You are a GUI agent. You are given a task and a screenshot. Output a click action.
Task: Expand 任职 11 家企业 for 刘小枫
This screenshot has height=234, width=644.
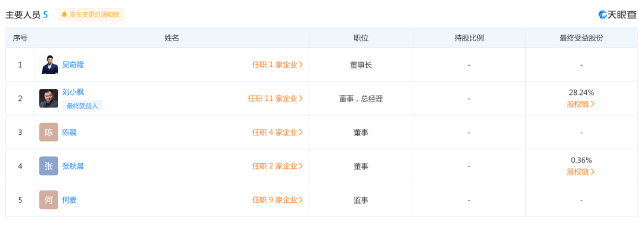pos(275,98)
